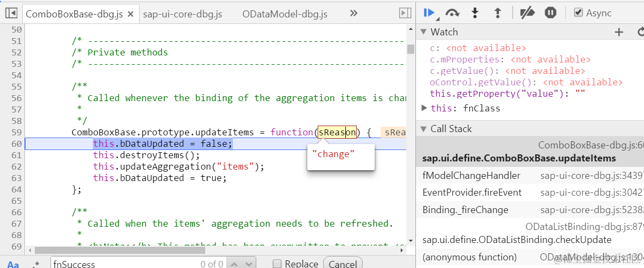Select the fModelChangeHandler stack frame
This screenshot has height=268, width=644.
coord(530,176)
